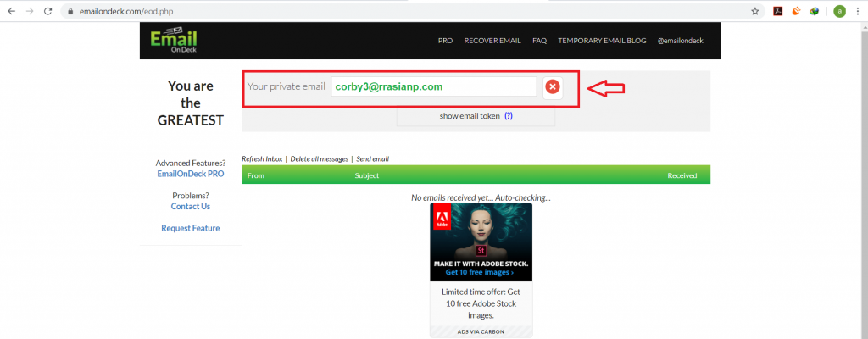The image size is (868, 339).
Task: Open the PRO nav item
Action: (445, 41)
